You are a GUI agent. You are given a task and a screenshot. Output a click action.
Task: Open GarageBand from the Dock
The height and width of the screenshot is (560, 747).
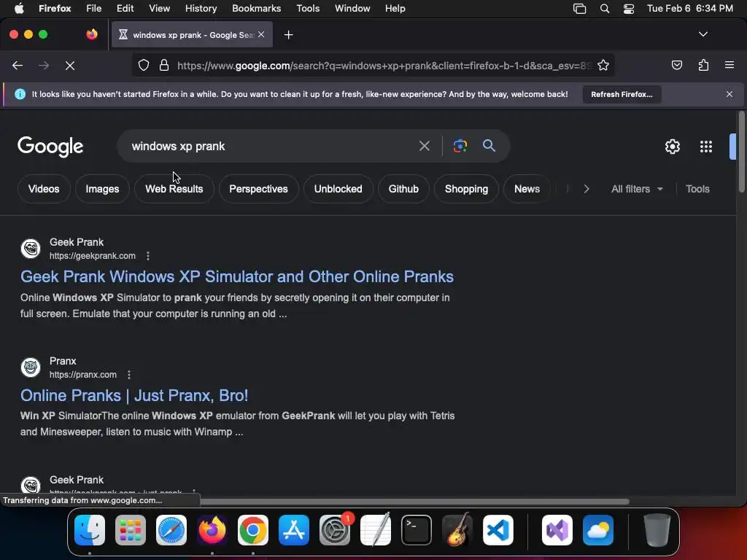(x=457, y=530)
